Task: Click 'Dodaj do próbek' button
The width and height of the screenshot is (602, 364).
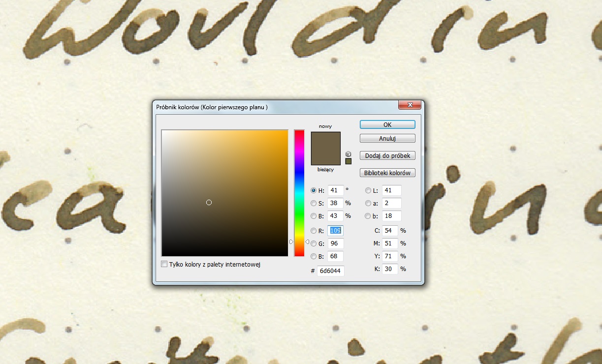Action: click(x=387, y=156)
